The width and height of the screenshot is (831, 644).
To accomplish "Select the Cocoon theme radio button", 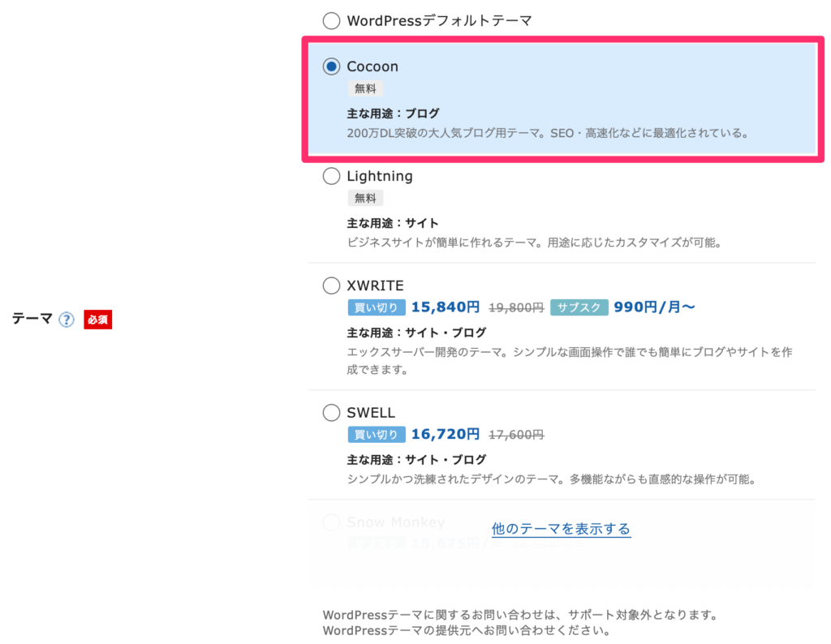I will [x=331, y=67].
